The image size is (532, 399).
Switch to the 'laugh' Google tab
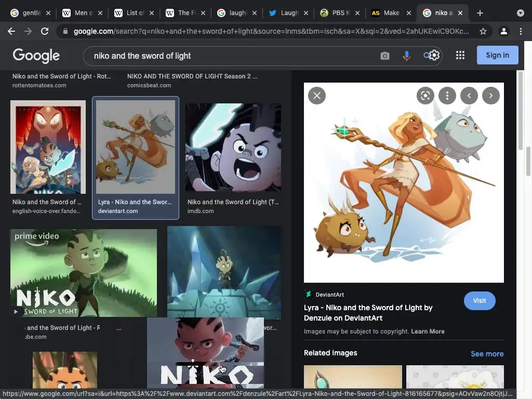pyautogui.click(x=237, y=13)
